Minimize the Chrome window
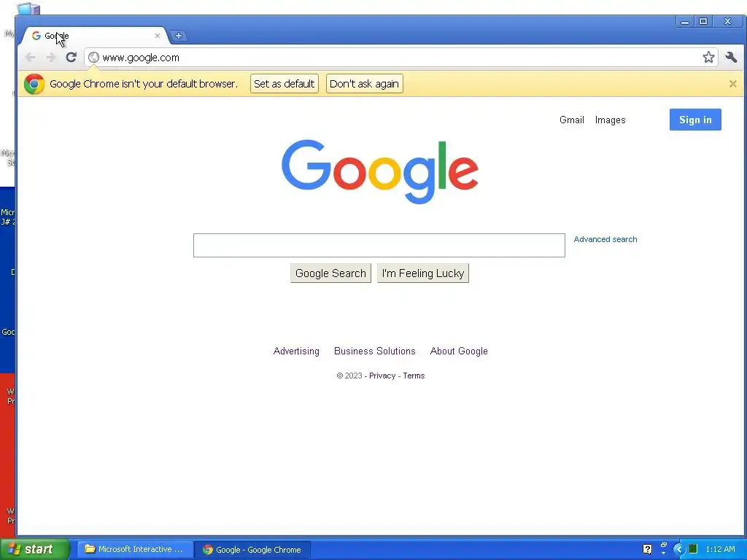 pos(684,21)
